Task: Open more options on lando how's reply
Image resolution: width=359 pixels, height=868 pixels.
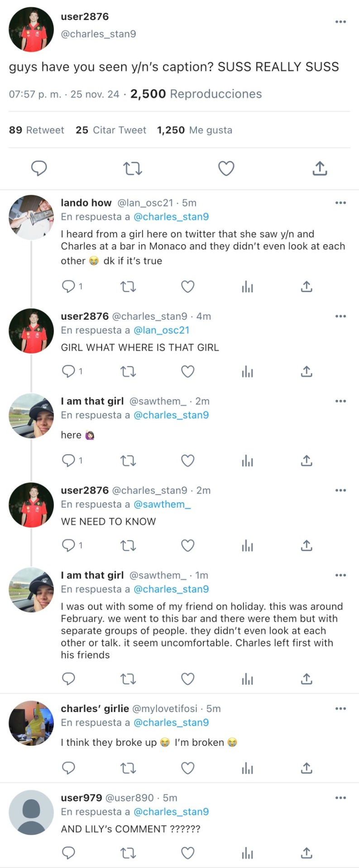Action: click(x=340, y=203)
